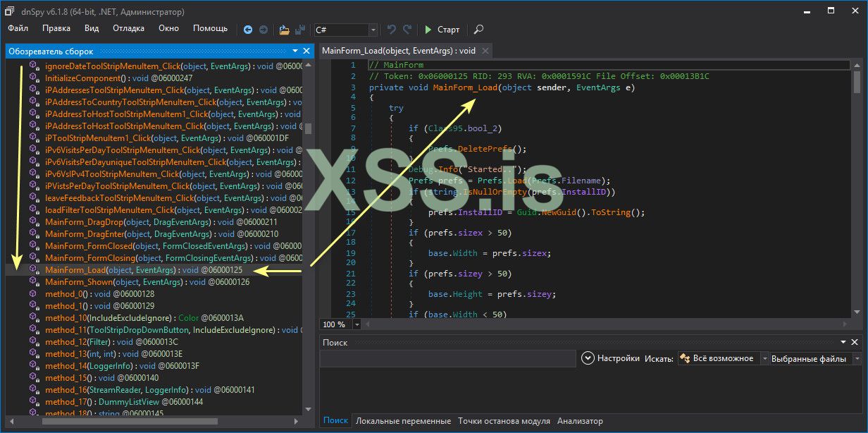This screenshot has width=868, height=433.
Task: Open the 100 % zoom dropdown
Action: tap(356, 324)
